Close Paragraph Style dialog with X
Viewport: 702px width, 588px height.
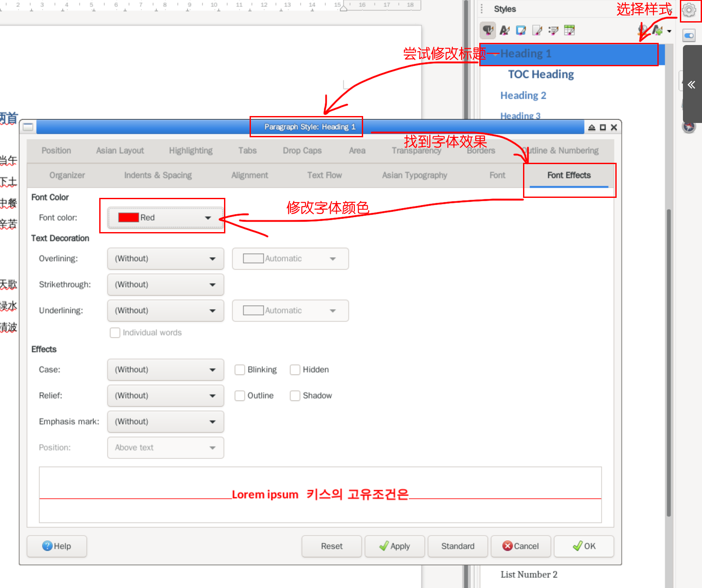(614, 127)
